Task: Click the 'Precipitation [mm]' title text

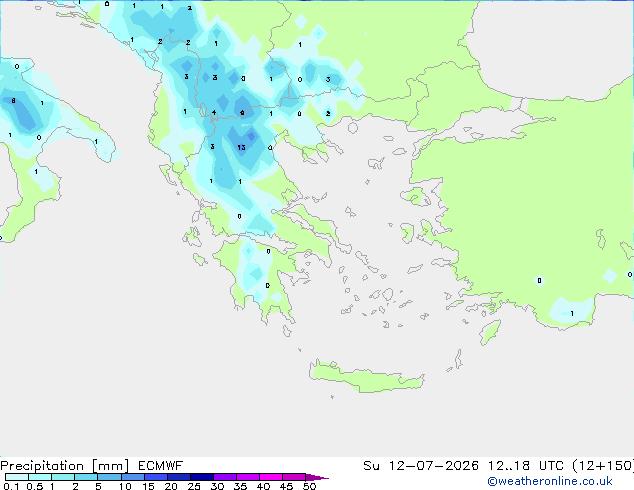Action: [x=65, y=466]
